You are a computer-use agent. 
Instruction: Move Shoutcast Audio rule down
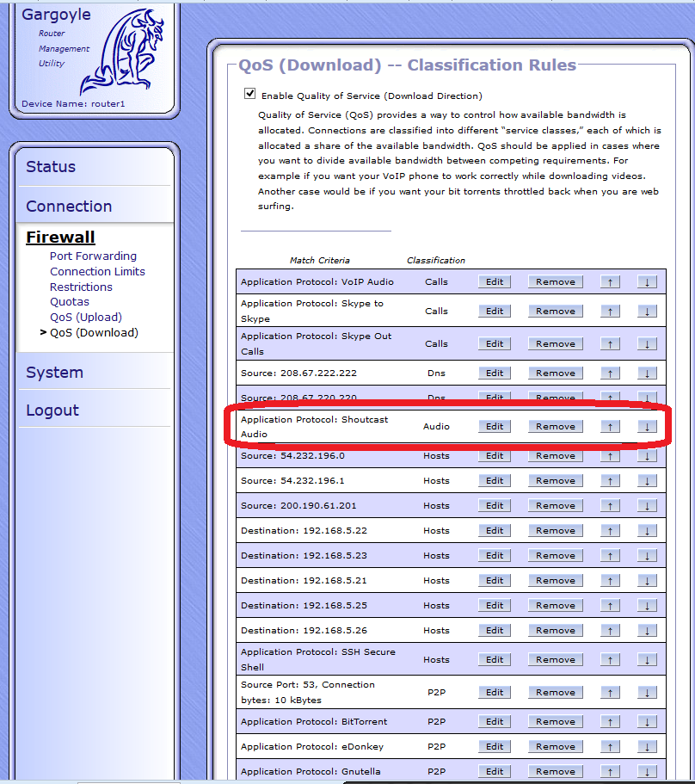(x=647, y=427)
